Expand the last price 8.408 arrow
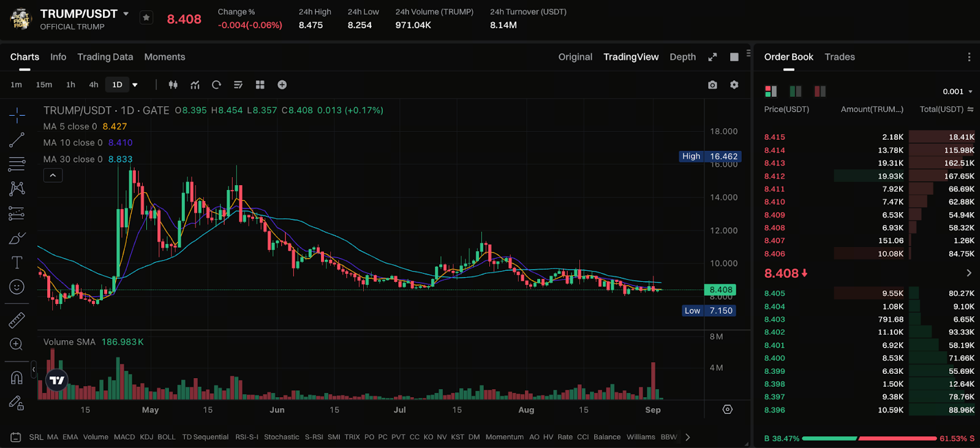Screen dimensions: 980x448 pos(969,273)
